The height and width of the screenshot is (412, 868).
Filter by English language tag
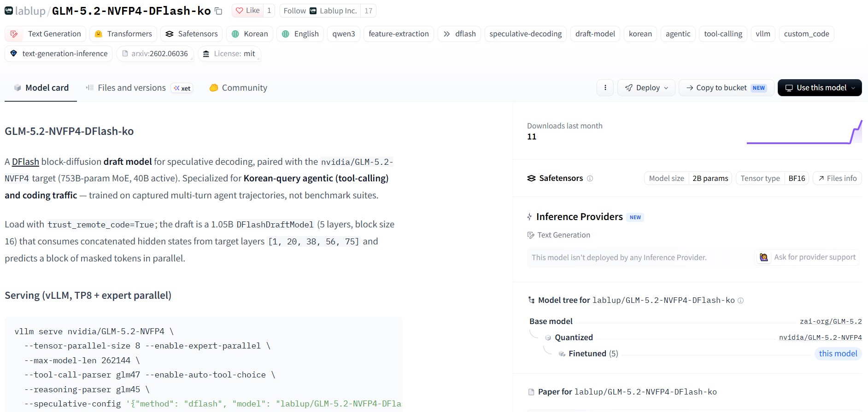point(300,34)
